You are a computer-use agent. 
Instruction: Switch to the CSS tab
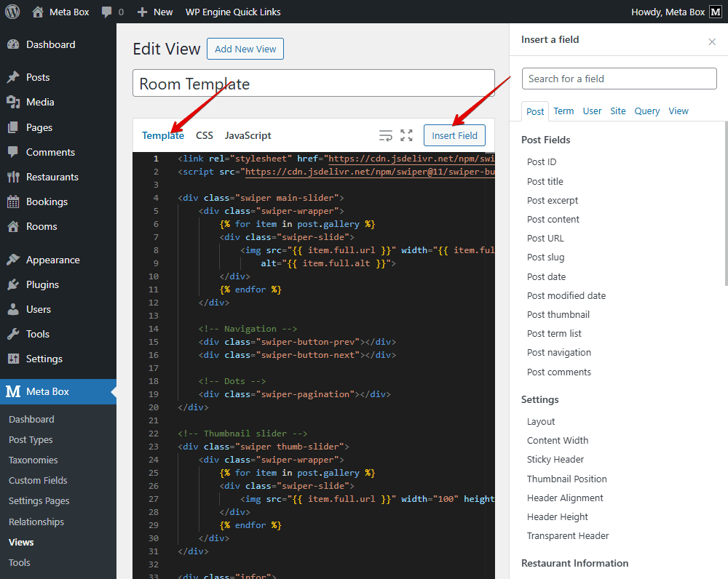tap(204, 135)
